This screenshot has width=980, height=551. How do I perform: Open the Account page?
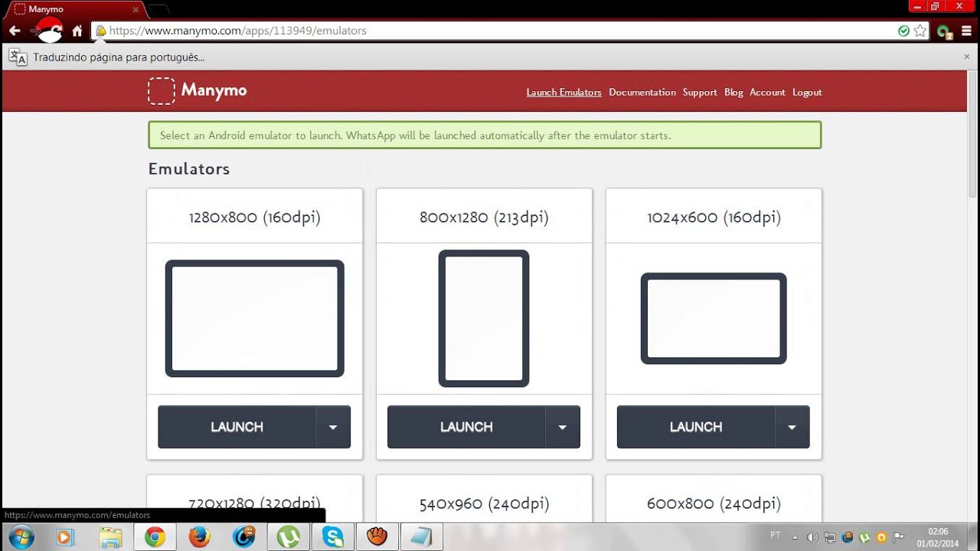pyautogui.click(x=767, y=93)
